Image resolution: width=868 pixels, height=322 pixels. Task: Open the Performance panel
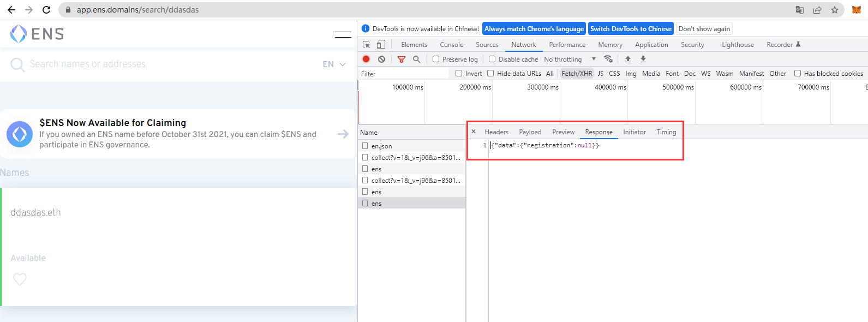[x=567, y=45]
